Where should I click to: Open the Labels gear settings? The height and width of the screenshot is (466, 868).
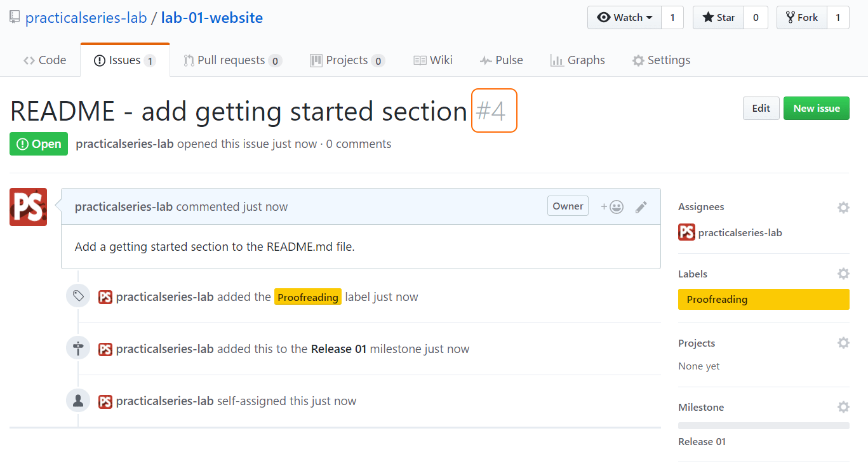843,274
